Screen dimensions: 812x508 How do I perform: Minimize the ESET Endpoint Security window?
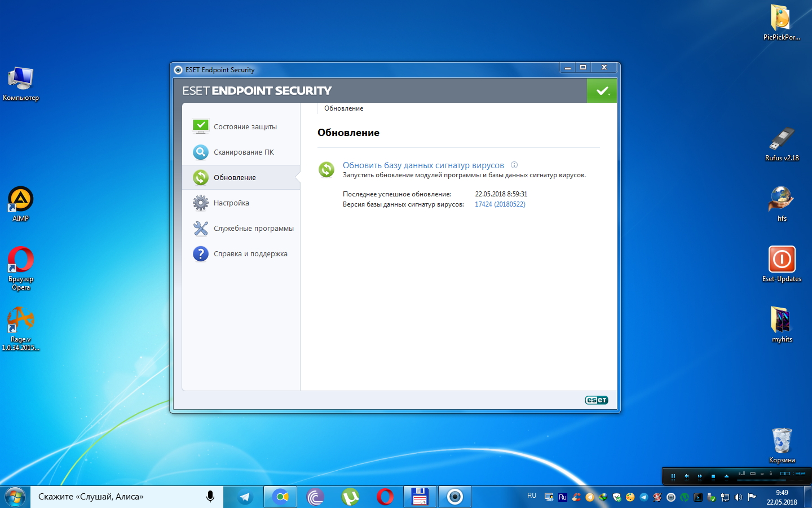pos(568,67)
